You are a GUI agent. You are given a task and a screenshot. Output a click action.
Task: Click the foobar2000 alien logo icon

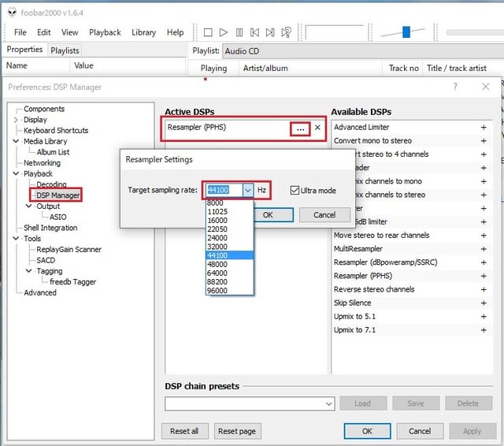13,13
